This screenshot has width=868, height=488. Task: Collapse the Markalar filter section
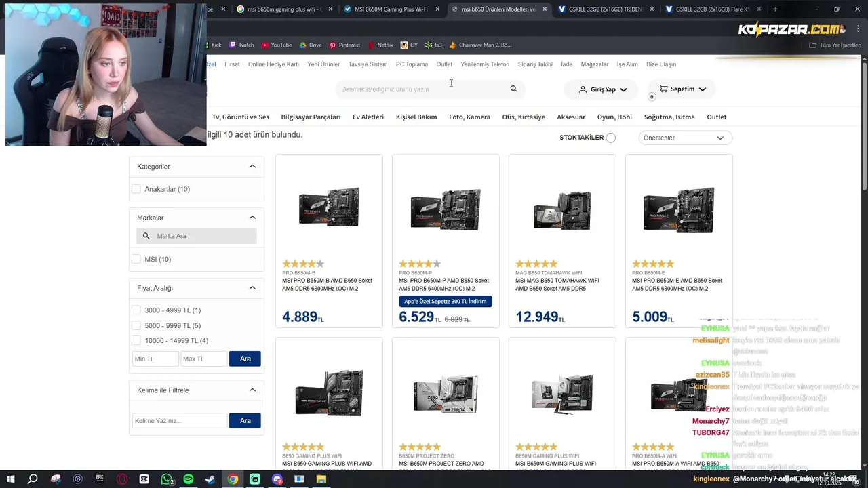point(252,217)
